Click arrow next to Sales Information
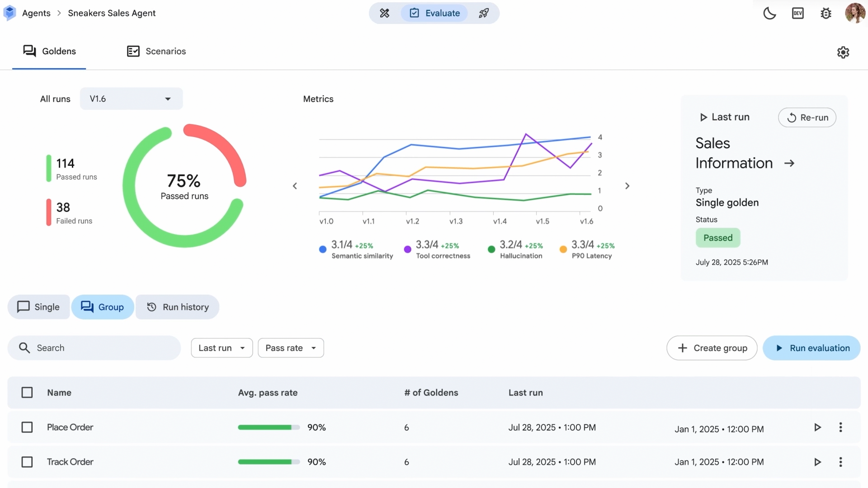Image resolution: width=868 pixels, height=488 pixels. pyautogui.click(x=789, y=163)
